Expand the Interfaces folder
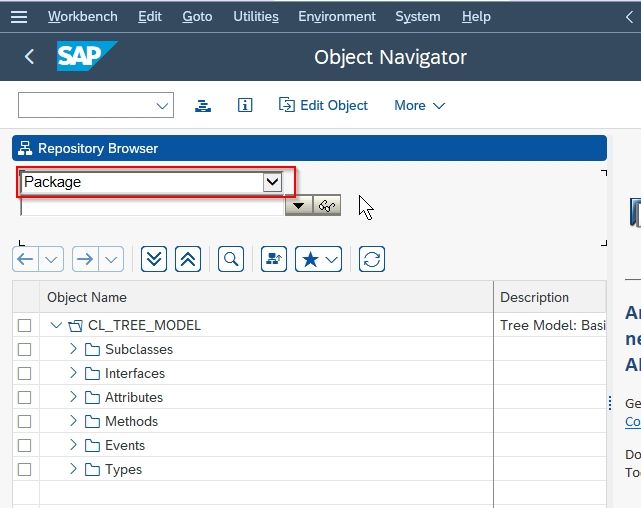Screen dimensions: 641x508 pyautogui.click(x=73, y=373)
